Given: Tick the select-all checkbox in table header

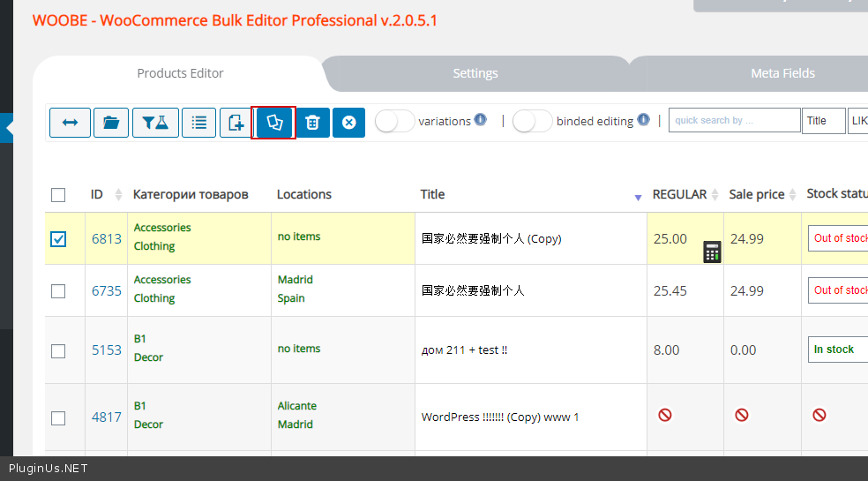Looking at the screenshot, I should point(58,195).
